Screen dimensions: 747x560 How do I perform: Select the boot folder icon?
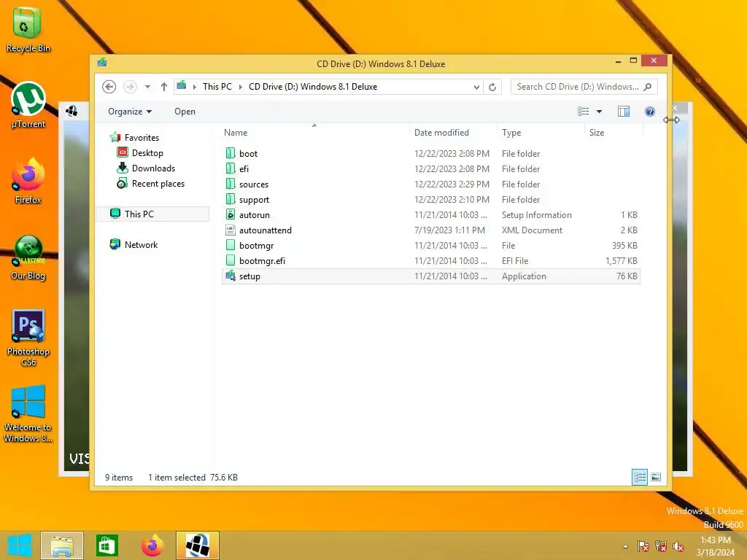click(x=231, y=153)
